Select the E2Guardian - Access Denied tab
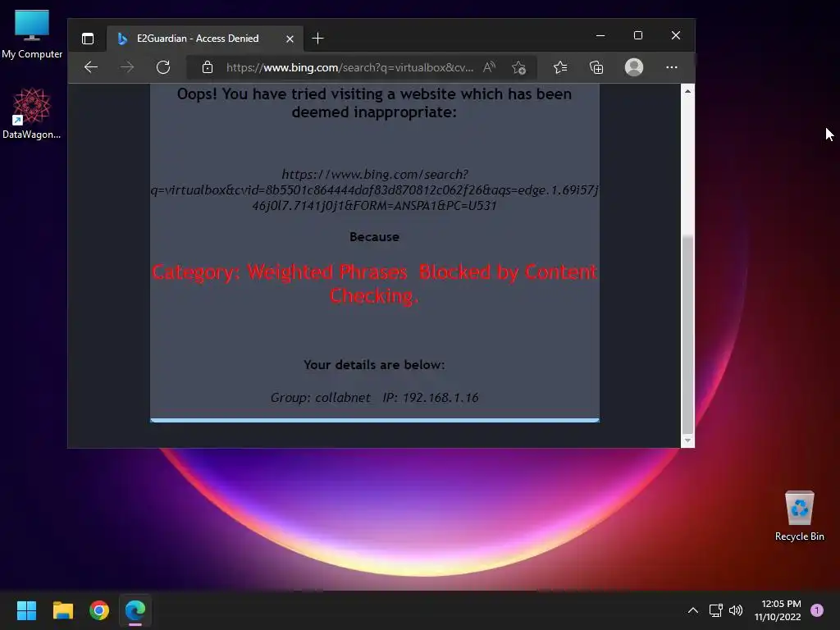Image resolution: width=840 pixels, height=630 pixels. [204, 39]
